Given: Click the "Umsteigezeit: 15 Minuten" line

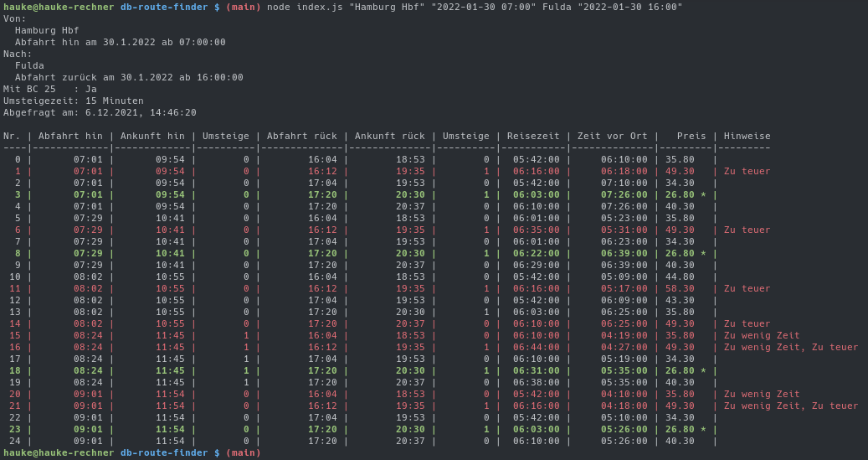Looking at the screenshot, I should point(73,101).
